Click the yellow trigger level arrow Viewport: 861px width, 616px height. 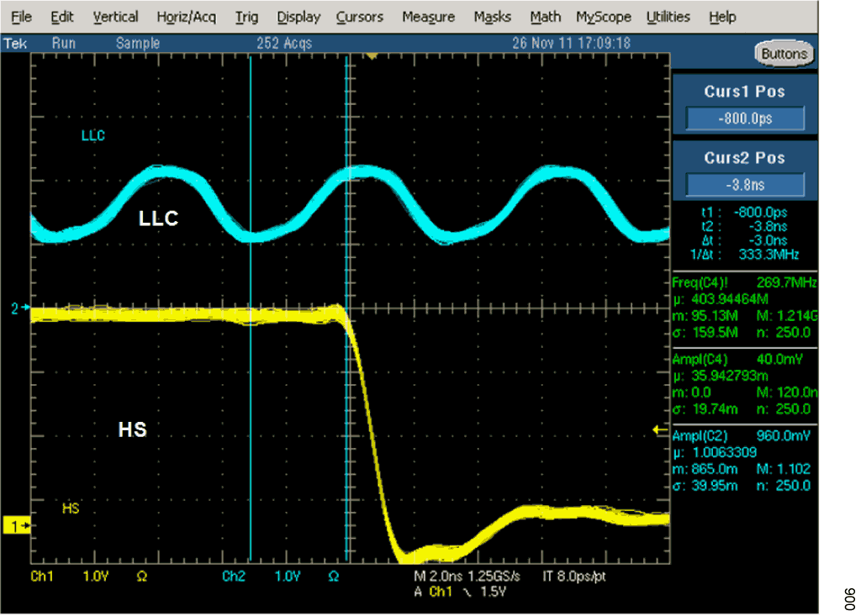click(x=657, y=429)
